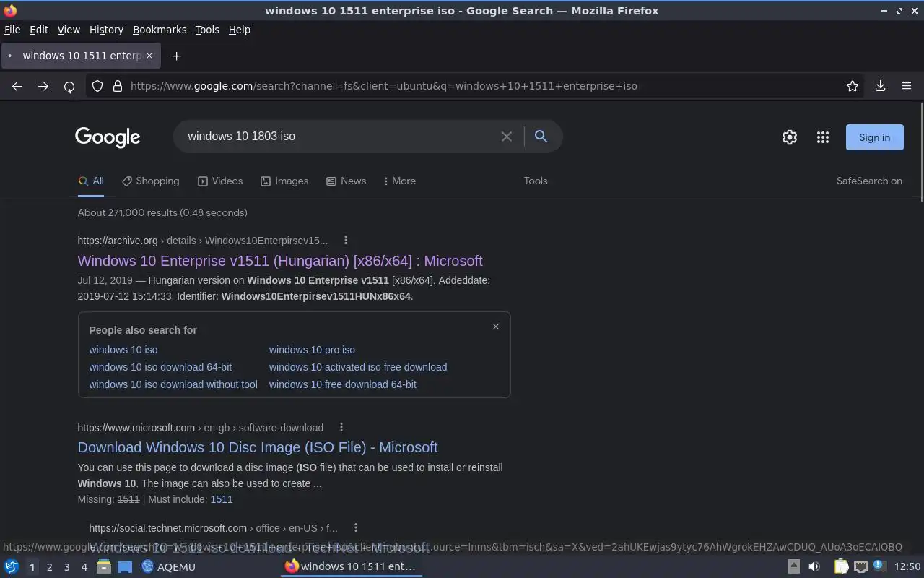Switch to Shopping results

pos(150,181)
